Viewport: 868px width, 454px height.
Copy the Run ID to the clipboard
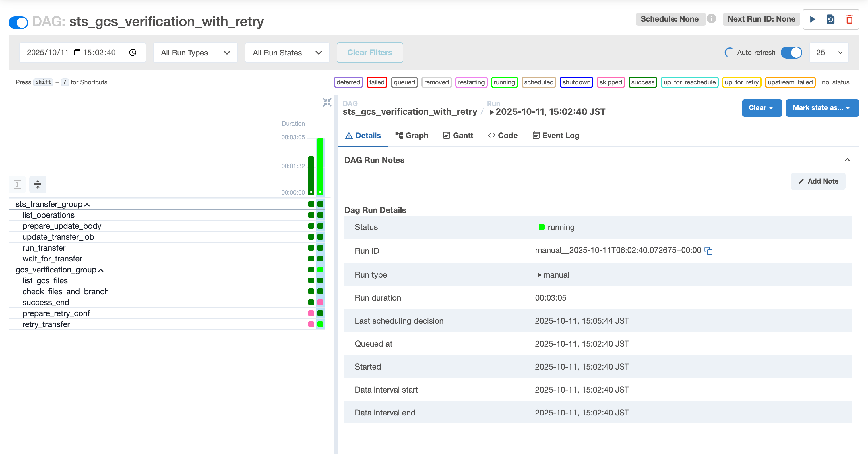tap(708, 251)
